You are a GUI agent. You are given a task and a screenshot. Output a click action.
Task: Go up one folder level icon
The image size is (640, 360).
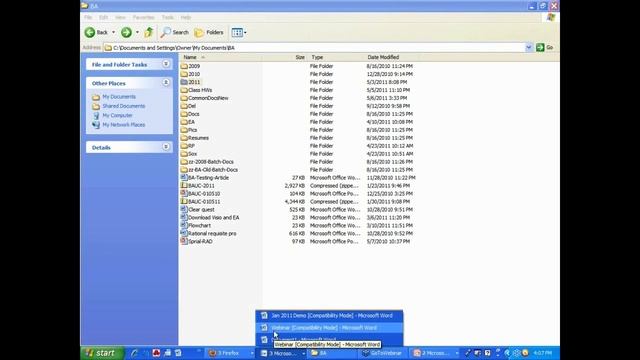click(149, 32)
